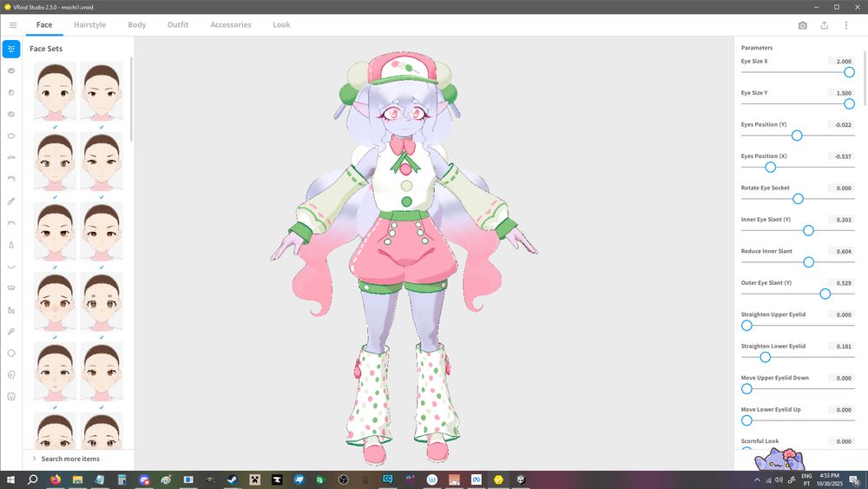This screenshot has width=868, height=489.
Task: Open the Mouth curve icon
Action: [x=11, y=266]
